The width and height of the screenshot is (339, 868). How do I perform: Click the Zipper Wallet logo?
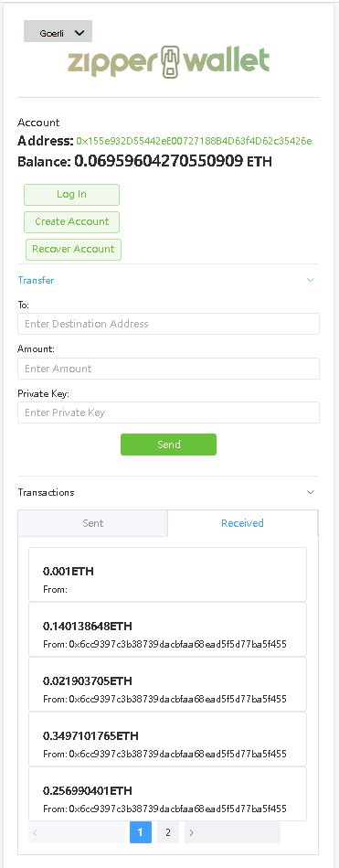[169, 62]
